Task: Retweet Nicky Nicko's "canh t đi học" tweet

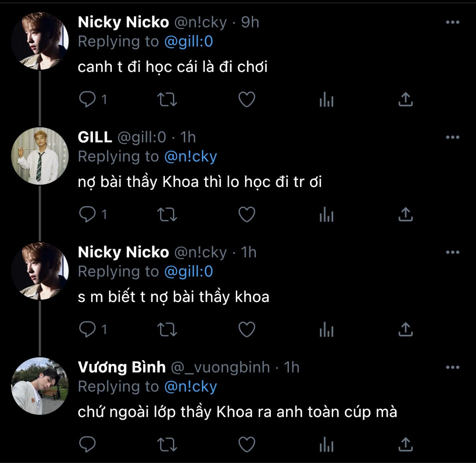Action: coord(167,99)
